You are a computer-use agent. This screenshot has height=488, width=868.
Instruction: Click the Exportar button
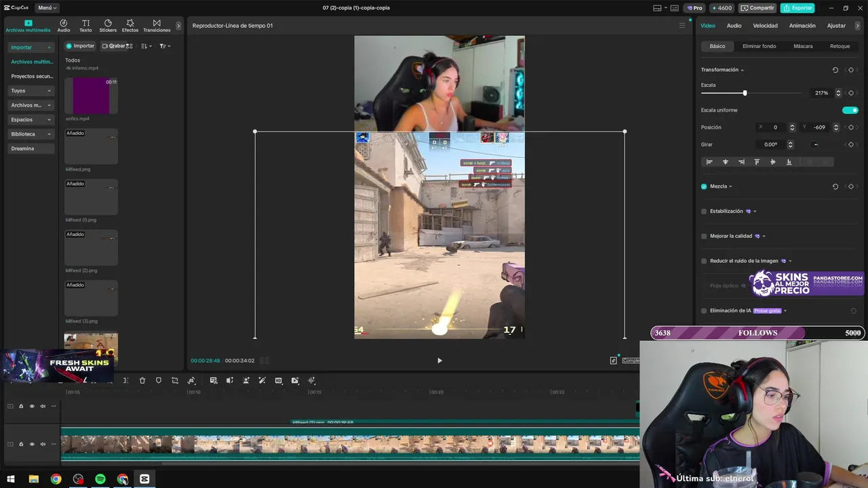pyautogui.click(x=797, y=8)
